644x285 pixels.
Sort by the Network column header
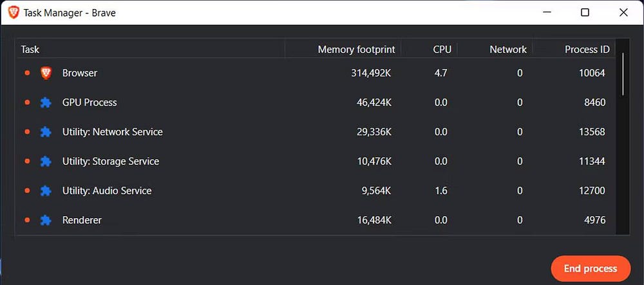click(x=507, y=50)
